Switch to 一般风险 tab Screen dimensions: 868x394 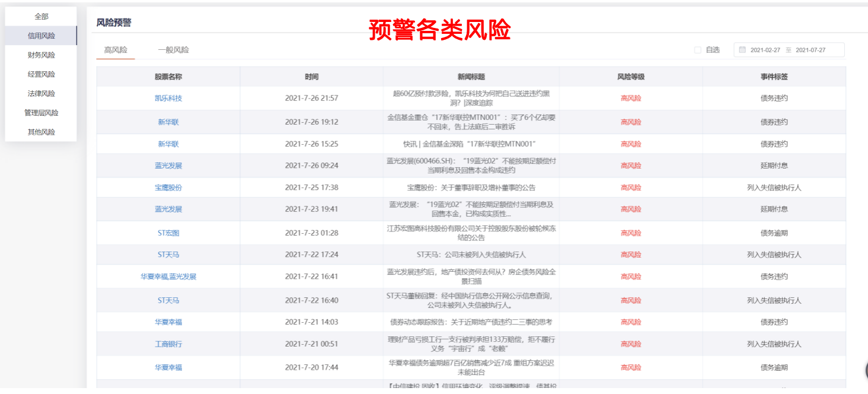click(173, 50)
